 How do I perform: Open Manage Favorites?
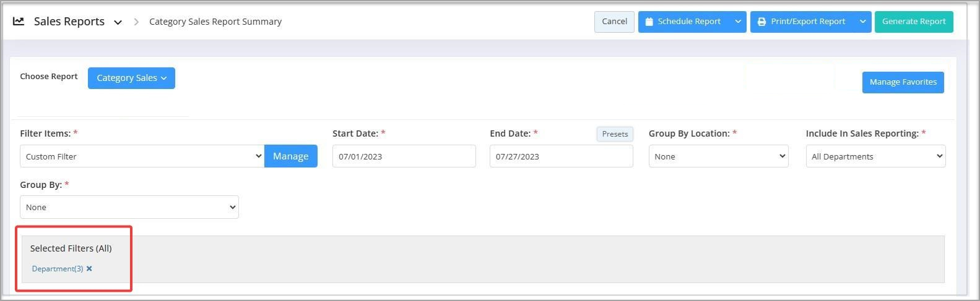903,82
